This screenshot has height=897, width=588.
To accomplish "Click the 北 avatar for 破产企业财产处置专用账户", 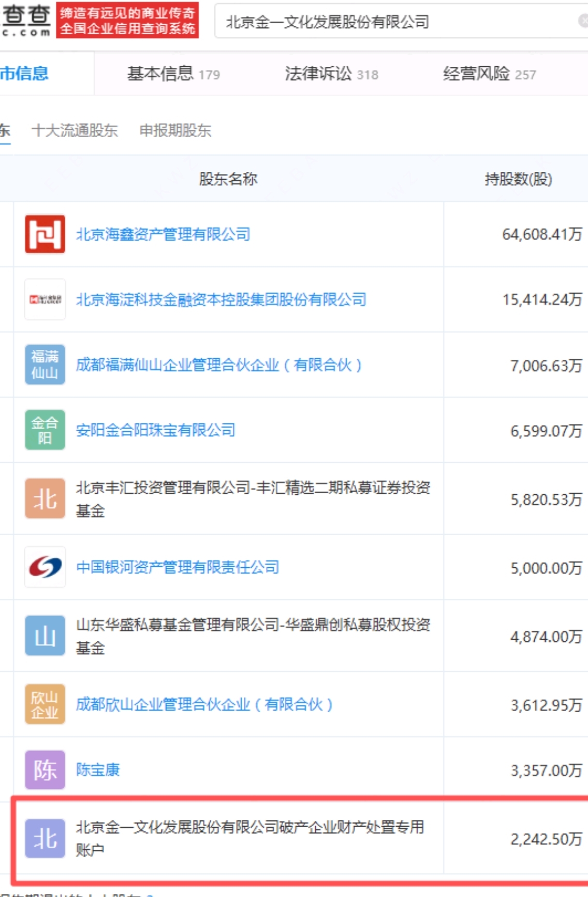I will click(x=45, y=838).
